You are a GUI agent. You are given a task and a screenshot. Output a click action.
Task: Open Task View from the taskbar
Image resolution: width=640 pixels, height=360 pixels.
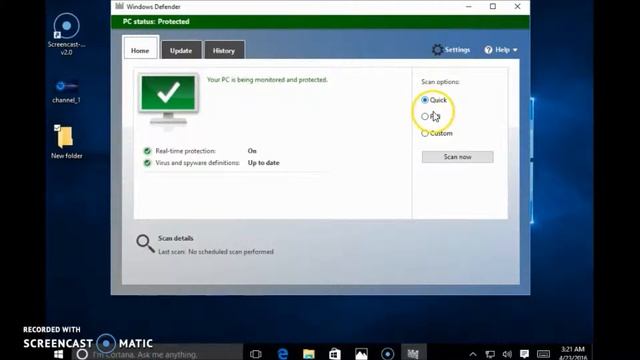click(x=256, y=354)
